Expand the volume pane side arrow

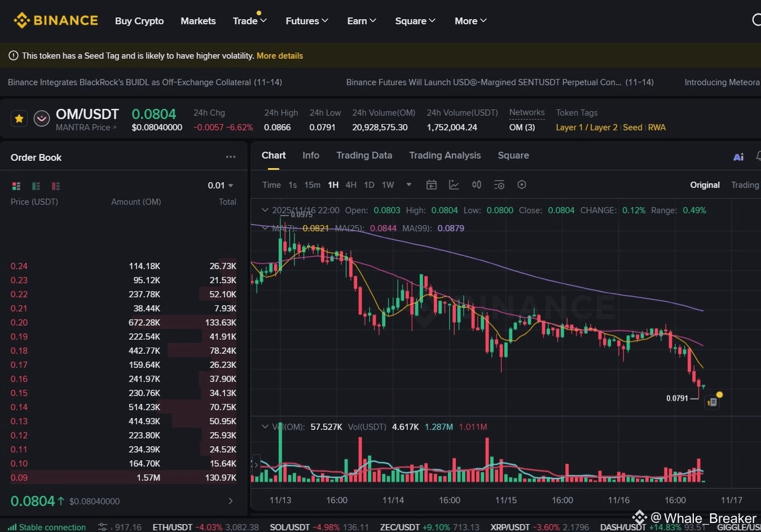(x=256, y=465)
